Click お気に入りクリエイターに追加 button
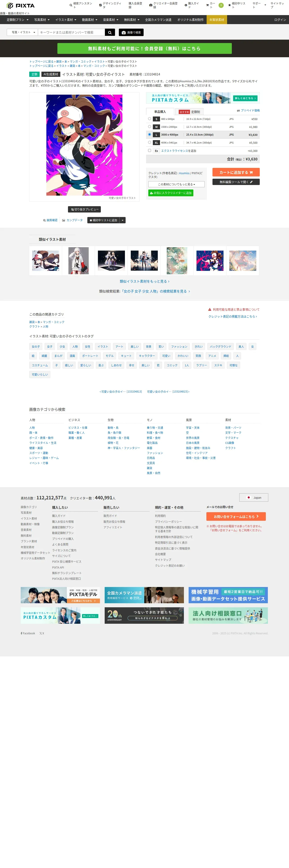This screenshot has height=868, width=289. coord(171,193)
